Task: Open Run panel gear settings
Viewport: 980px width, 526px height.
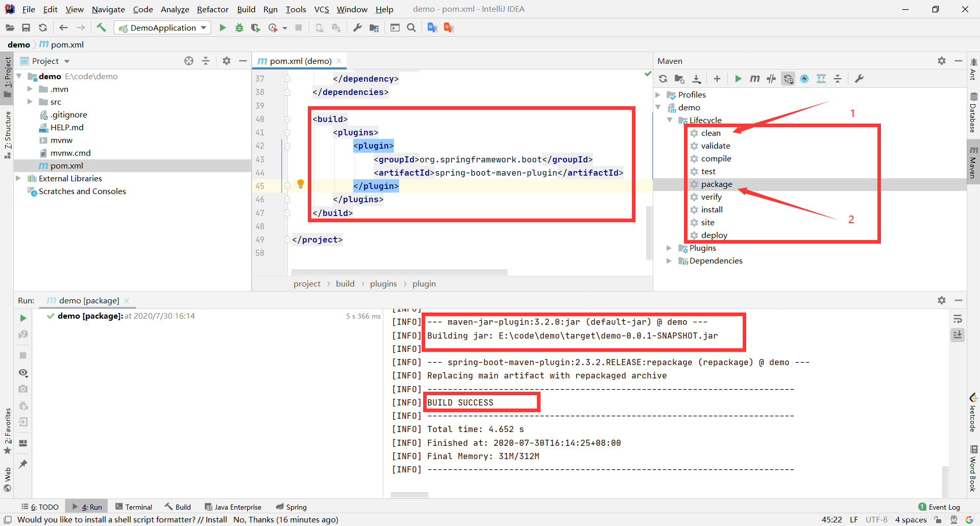Action: click(942, 300)
